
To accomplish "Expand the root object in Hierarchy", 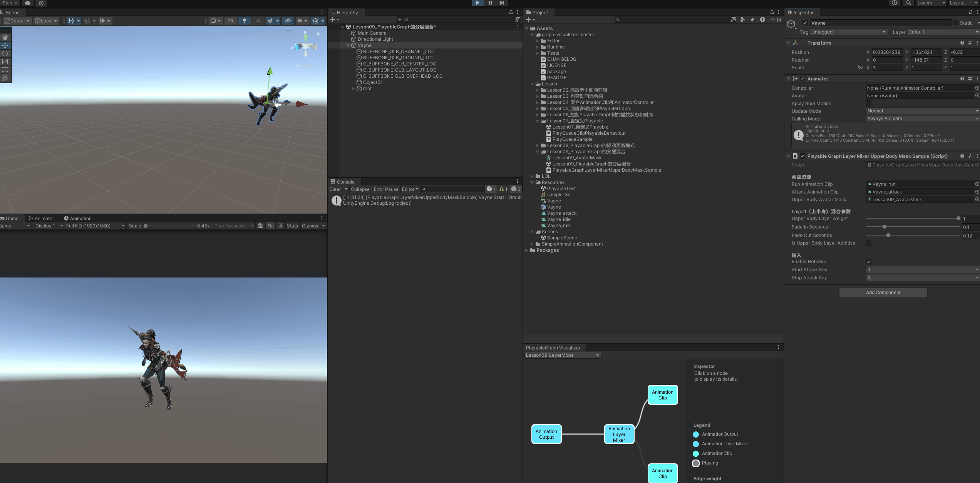I will click(x=353, y=89).
